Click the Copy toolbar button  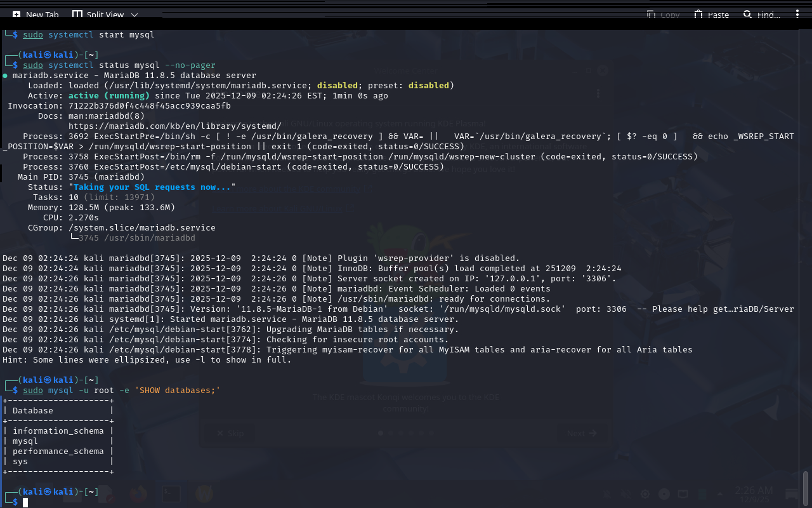click(x=663, y=15)
